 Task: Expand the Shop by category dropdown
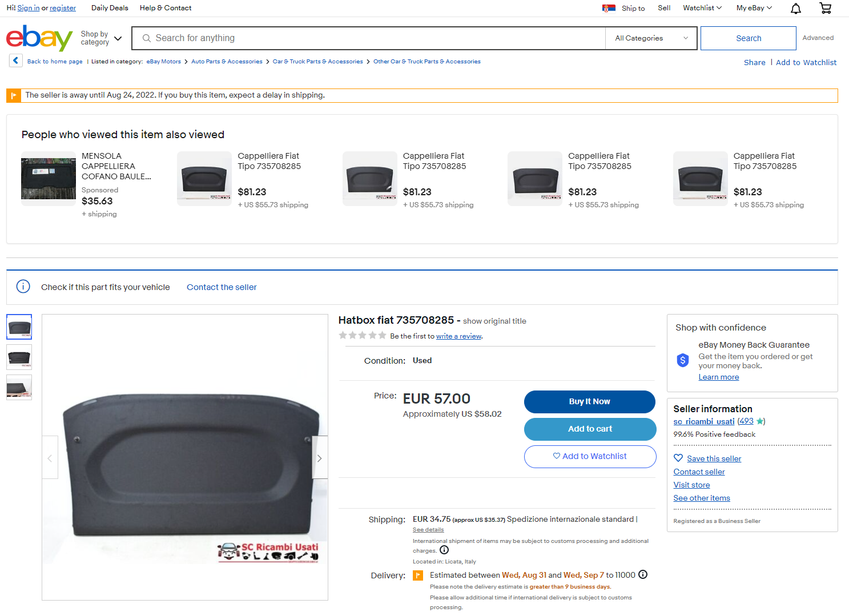(101, 38)
